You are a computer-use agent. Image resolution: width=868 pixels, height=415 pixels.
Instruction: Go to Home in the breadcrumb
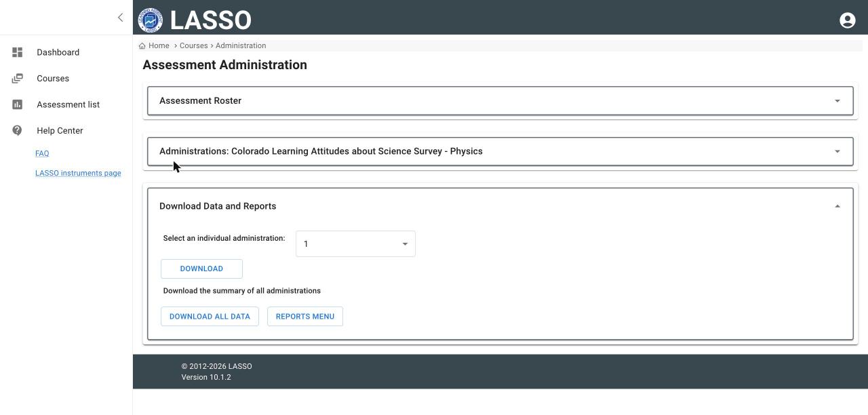pos(159,45)
